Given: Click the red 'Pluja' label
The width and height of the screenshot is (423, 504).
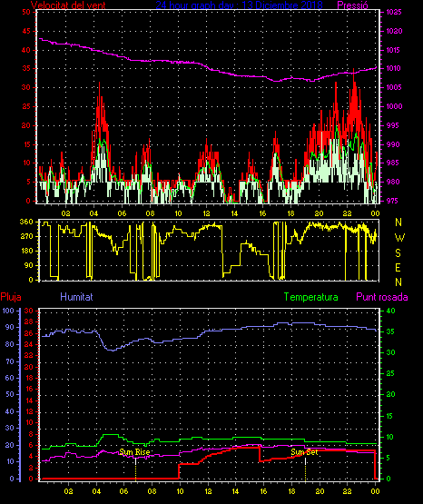Looking at the screenshot, I should pos(11,297).
